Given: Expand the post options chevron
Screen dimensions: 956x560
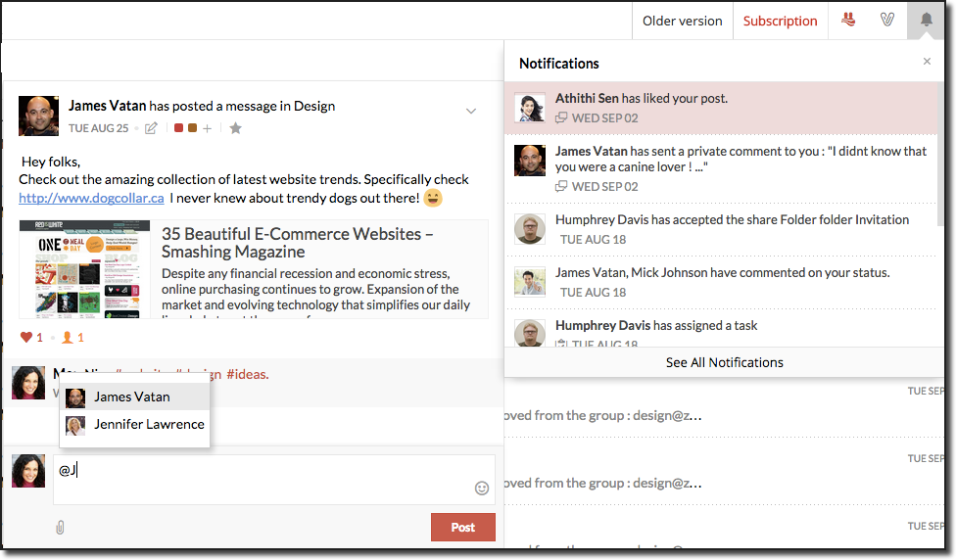Looking at the screenshot, I should click(x=471, y=111).
